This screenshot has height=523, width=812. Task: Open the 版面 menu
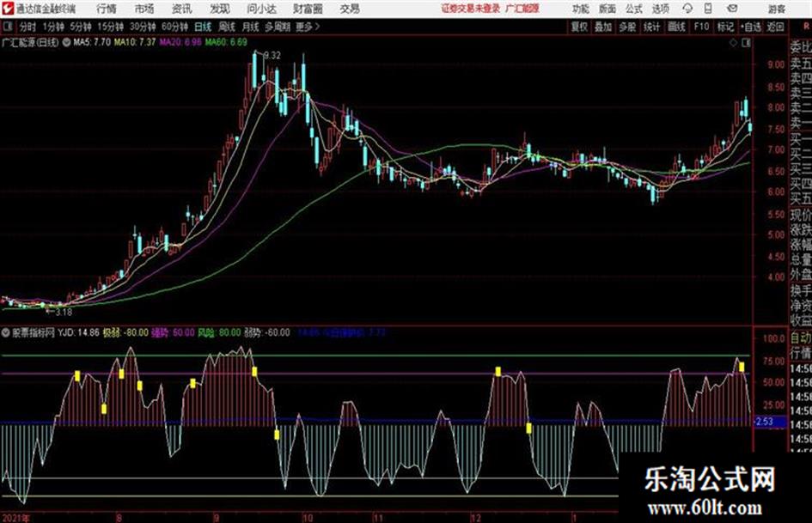(607, 9)
